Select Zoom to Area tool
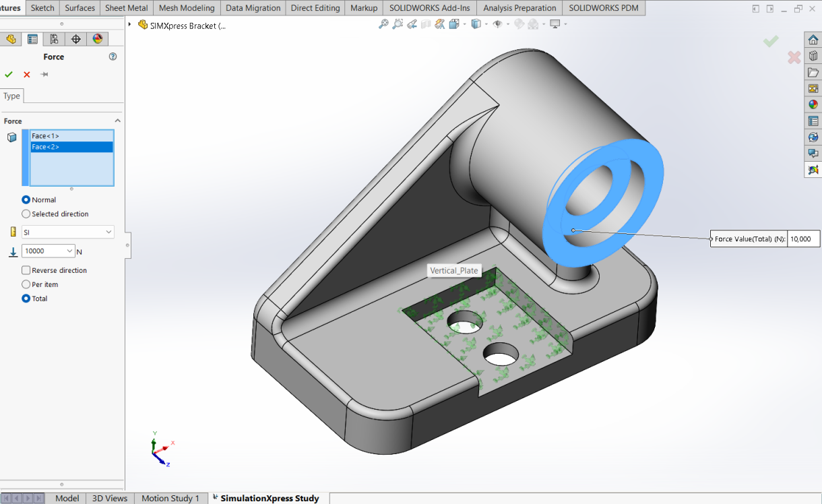 pyautogui.click(x=398, y=24)
